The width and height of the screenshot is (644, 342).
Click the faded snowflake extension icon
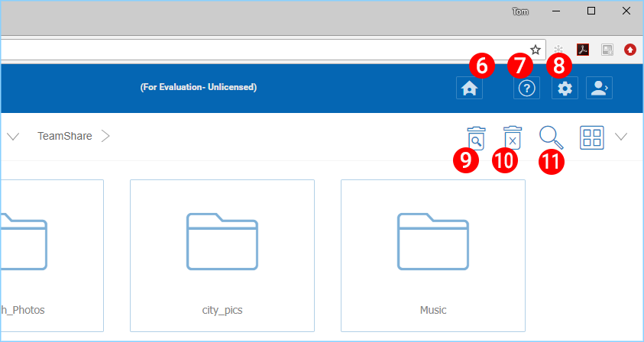pyautogui.click(x=558, y=50)
